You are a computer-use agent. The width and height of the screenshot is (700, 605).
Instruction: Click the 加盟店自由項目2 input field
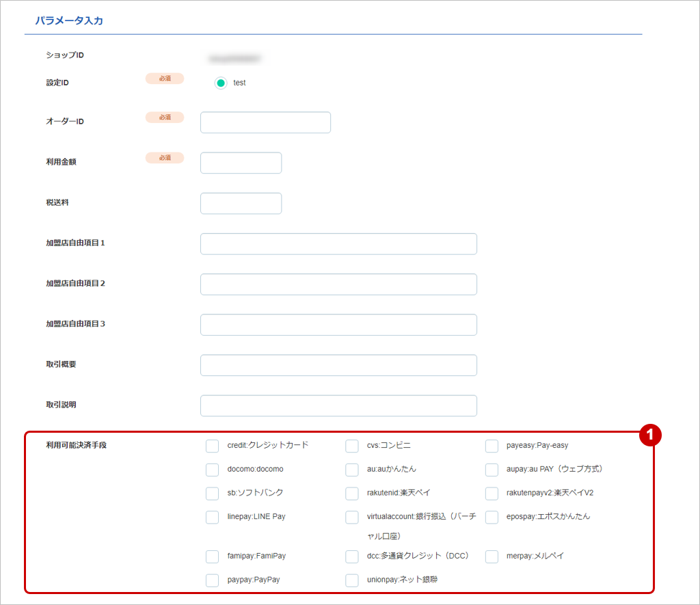coord(338,284)
